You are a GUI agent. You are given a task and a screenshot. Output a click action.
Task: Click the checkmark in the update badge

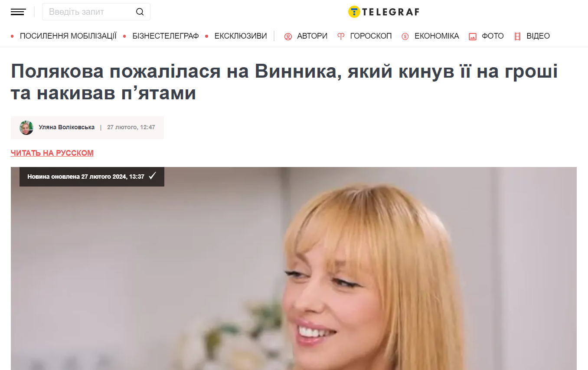[x=152, y=176]
